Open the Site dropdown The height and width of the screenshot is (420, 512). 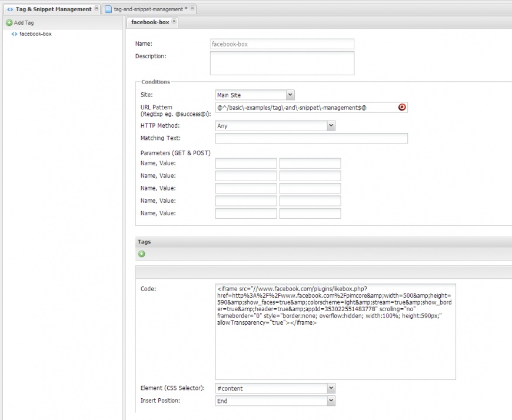pos(290,95)
